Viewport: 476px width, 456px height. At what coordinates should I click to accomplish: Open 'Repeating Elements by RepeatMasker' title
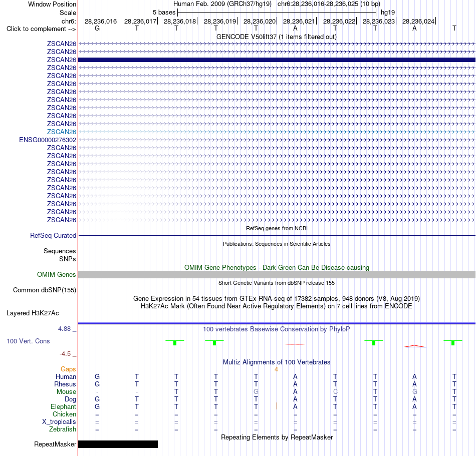(277, 437)
